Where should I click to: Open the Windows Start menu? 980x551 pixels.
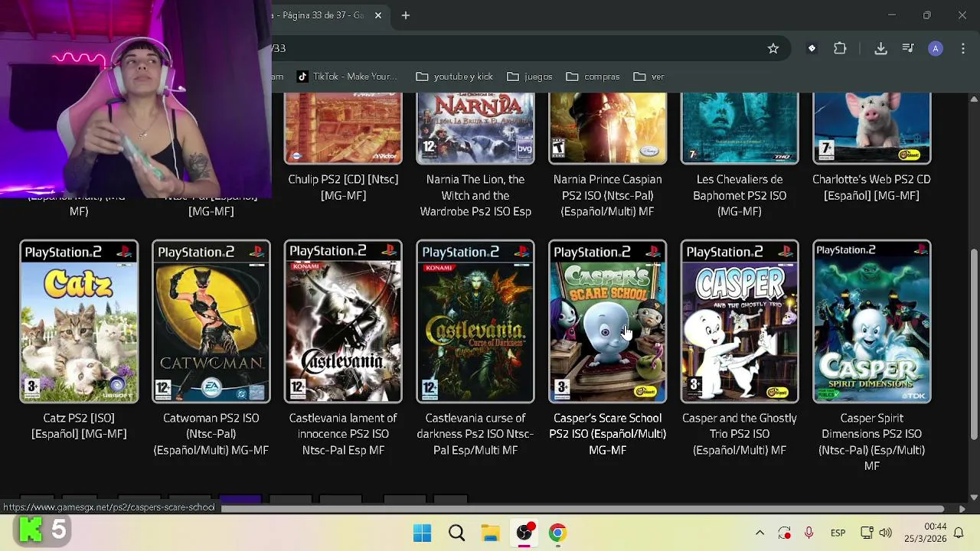point(422,533)
